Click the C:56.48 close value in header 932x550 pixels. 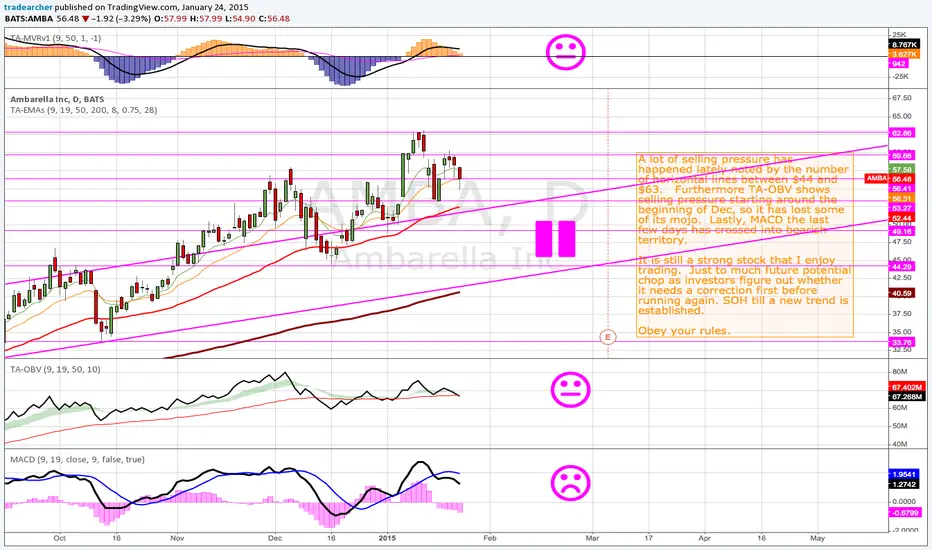point(275,18)
